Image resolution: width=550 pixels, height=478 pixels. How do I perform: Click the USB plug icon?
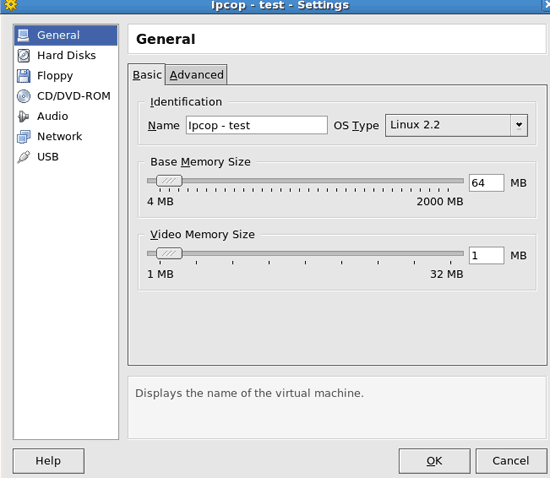(x=24, y=157)
